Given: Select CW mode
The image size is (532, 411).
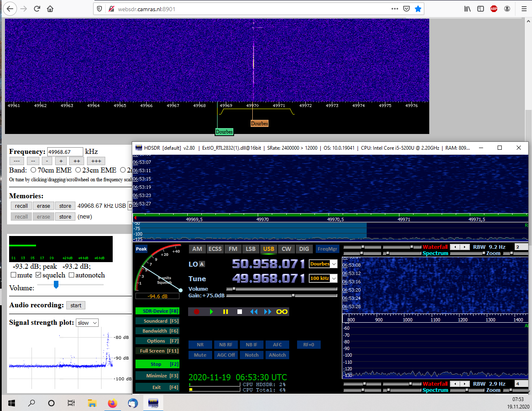Looking at the screenshot, I should [286, 249].
